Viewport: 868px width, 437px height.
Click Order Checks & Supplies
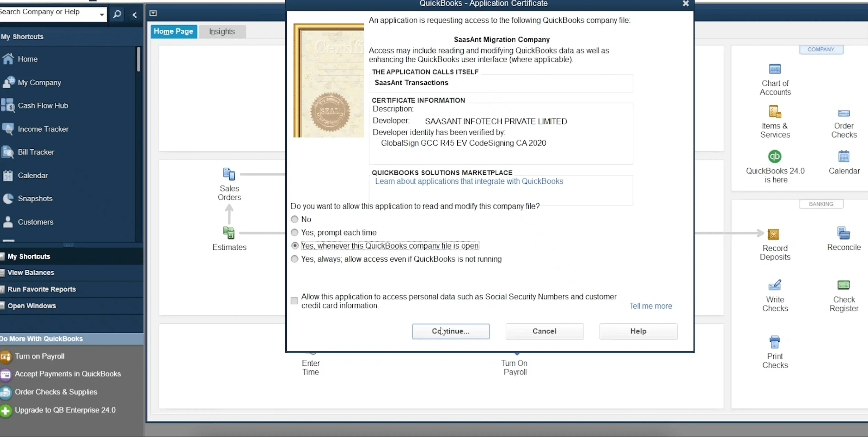click(x=49, y=392)
